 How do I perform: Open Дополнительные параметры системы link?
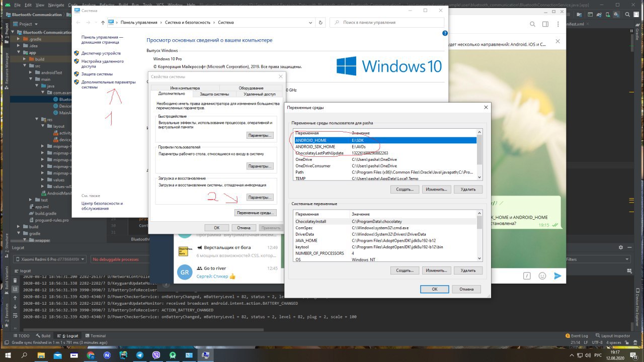(x=109, y=84)
